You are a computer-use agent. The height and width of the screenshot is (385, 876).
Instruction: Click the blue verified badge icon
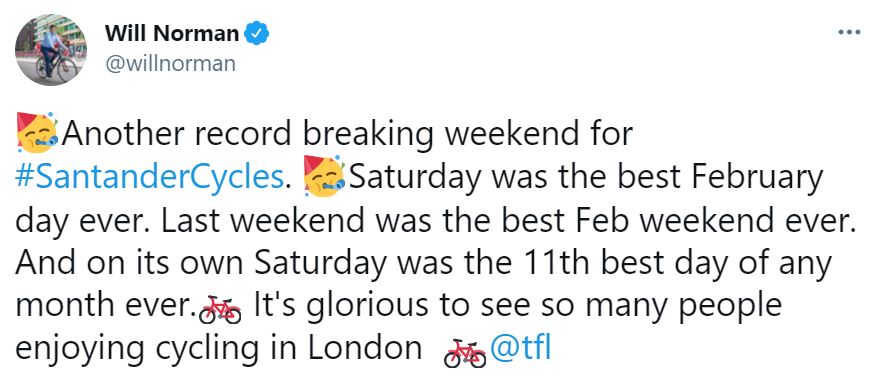pyautogui.click(x=258, y=34)
